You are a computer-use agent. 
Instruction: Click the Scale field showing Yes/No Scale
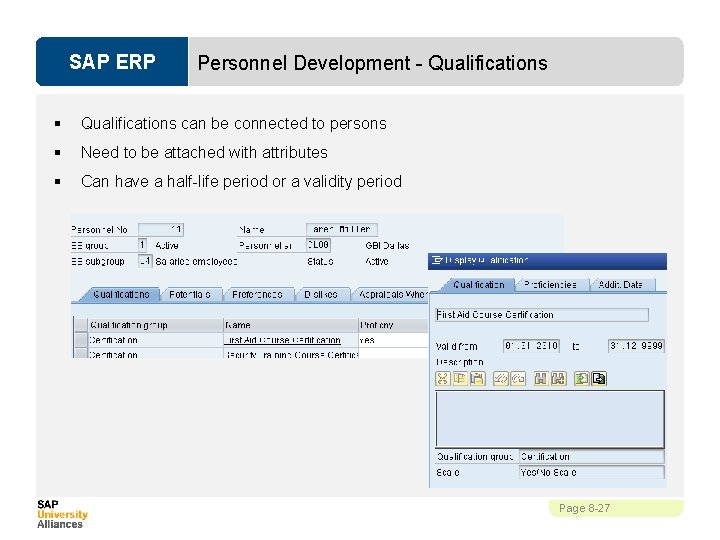591,472
